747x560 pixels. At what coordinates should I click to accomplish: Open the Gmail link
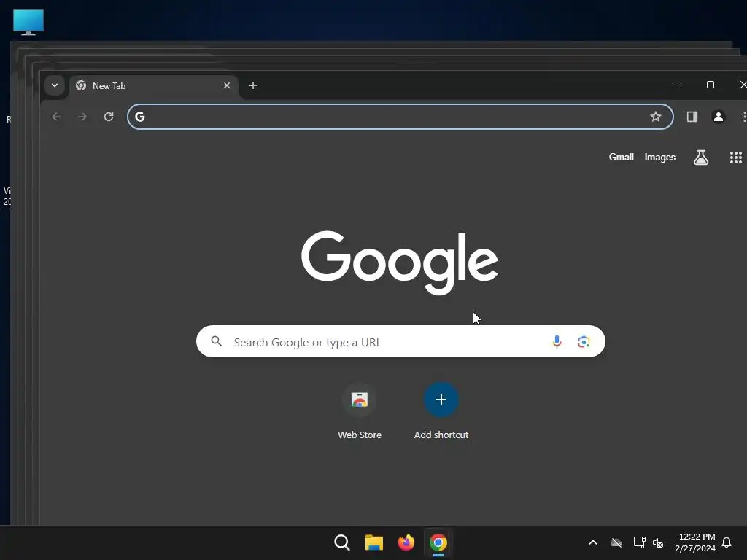click(x=622, y=157)
